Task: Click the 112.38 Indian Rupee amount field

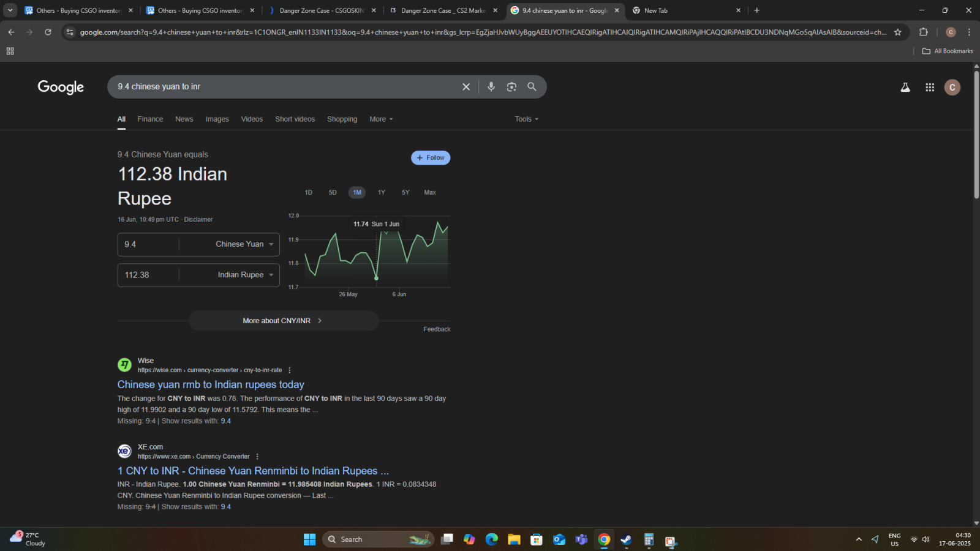Action: click(x=149, y=275)
